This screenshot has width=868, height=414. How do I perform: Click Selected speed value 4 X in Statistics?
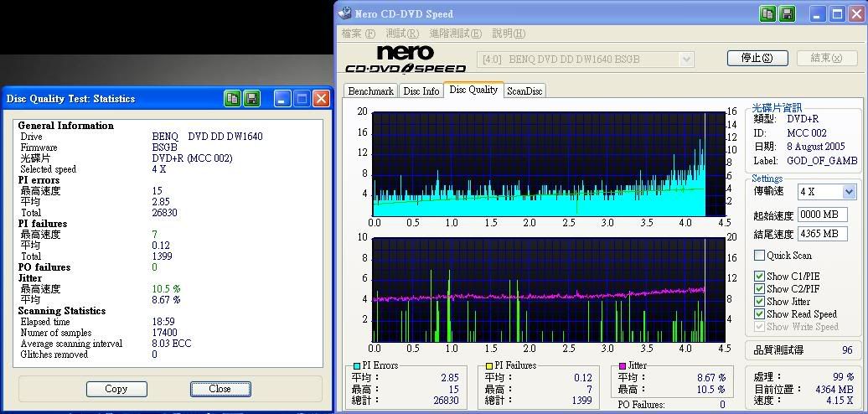pos(159,169)
